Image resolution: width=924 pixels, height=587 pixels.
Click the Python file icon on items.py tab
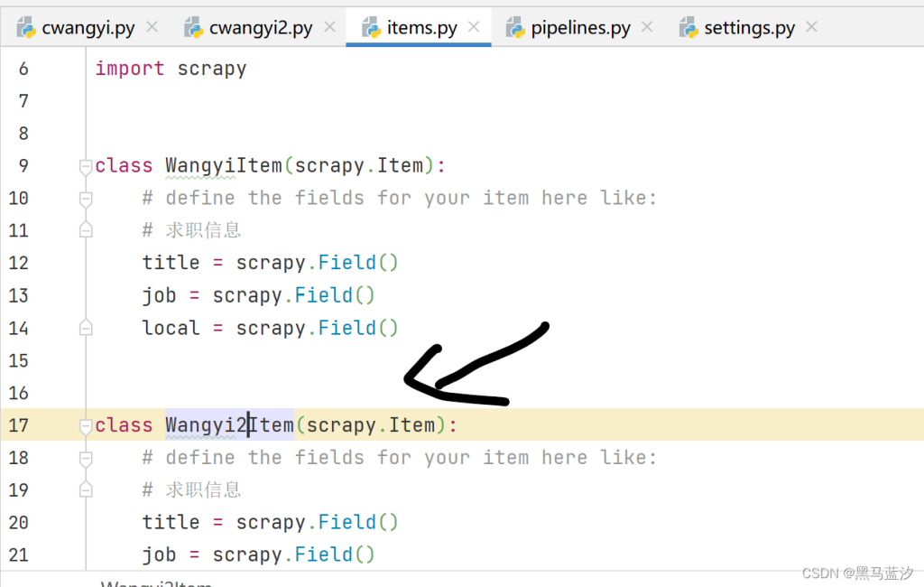click(x=371, y=28)
